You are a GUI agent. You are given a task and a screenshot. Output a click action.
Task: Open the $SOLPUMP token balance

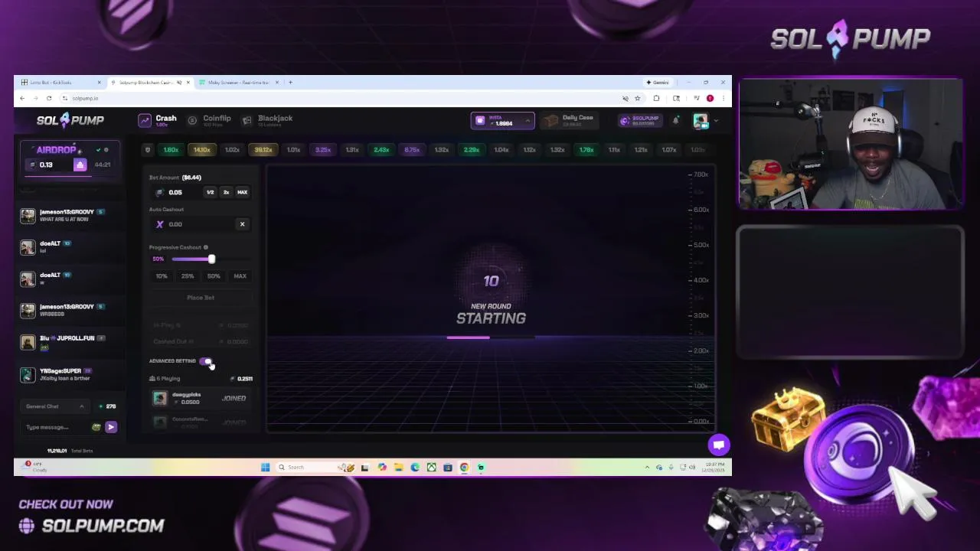point(640,121)
